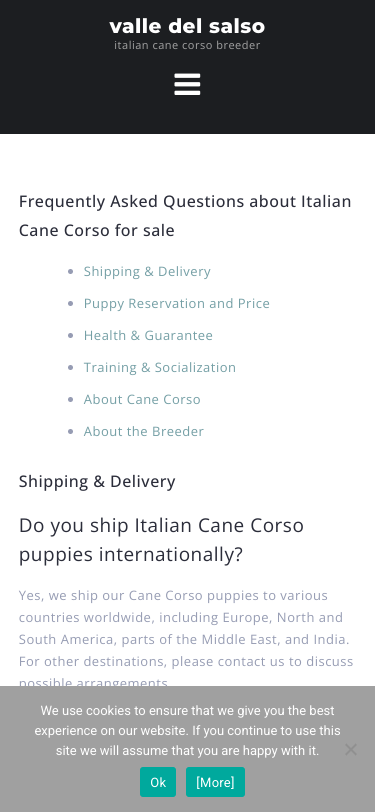
Task: Click the bullet beside Shipping & Delivery
Action: (71, 272)
